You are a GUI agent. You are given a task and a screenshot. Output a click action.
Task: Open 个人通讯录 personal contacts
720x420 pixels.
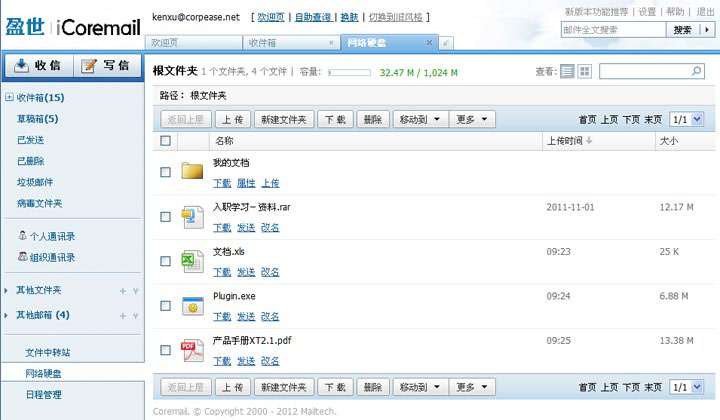[51, 236]
